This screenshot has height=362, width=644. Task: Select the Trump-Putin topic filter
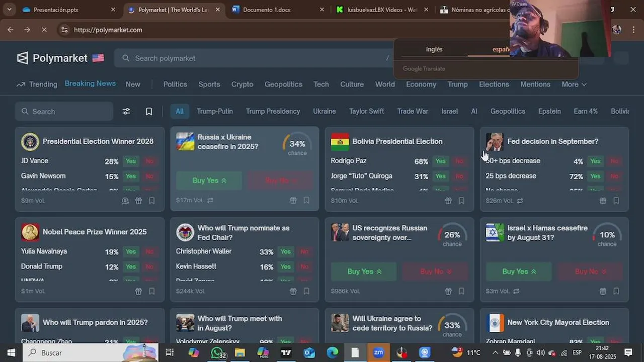(x=215, y=112)
